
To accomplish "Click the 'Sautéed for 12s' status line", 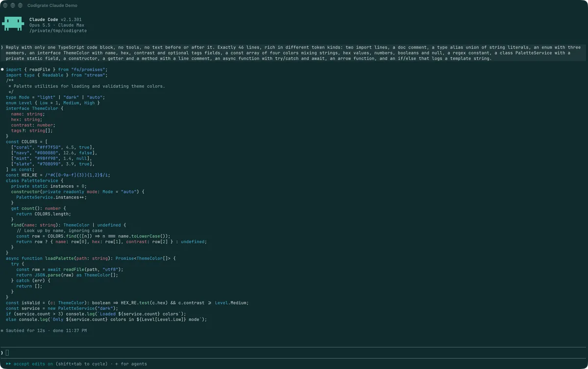I will pyautogui.click(x=44, y=331).
